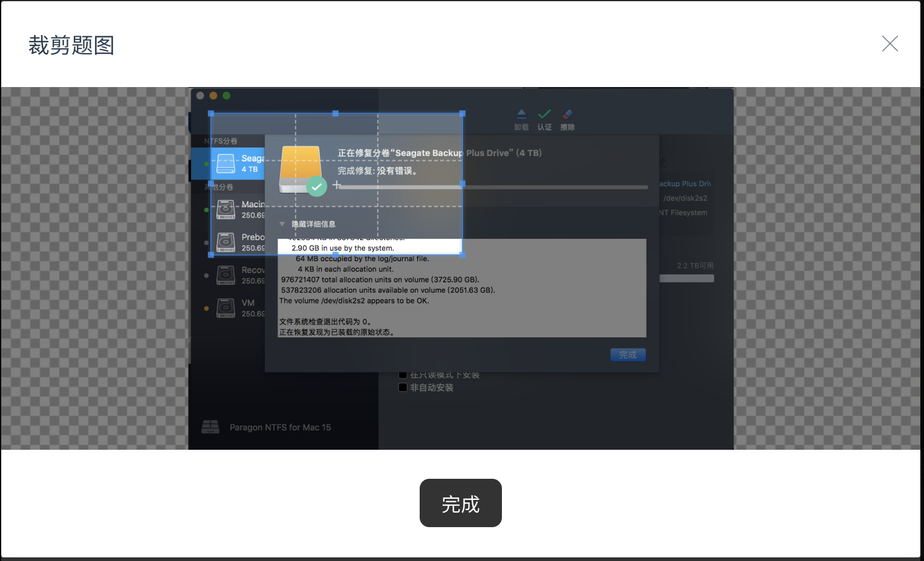Click 完成 in the repair dialog
Screen dimensions: 924x561
pos(628,354)
